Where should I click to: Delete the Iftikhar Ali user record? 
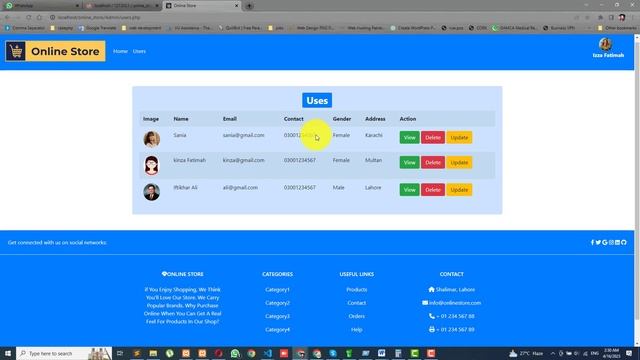(x=433, y=190)
